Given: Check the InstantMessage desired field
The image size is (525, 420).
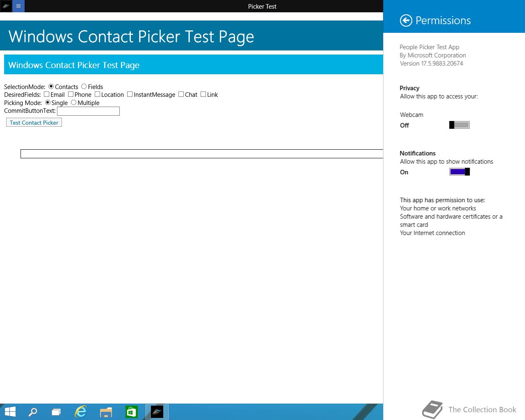Looking at the screenshot, I should [x=130, y=94].
